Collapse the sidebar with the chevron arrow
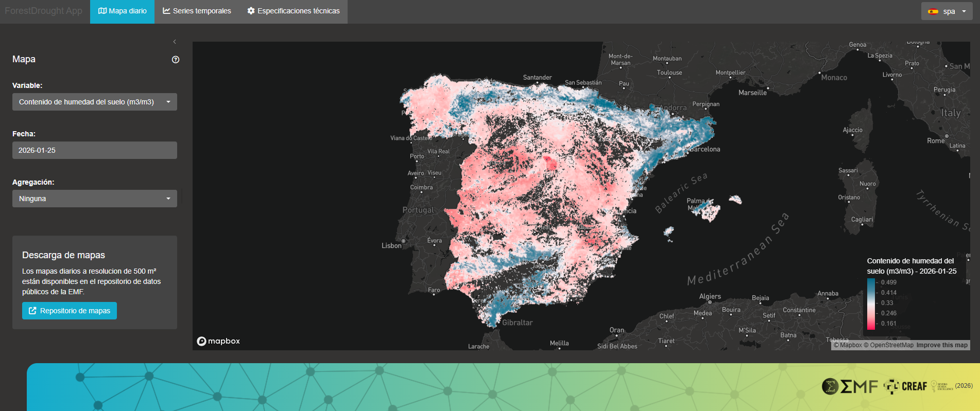Image resolution: width=980 pixels, height=411 pixels. (x=175, y=42)
